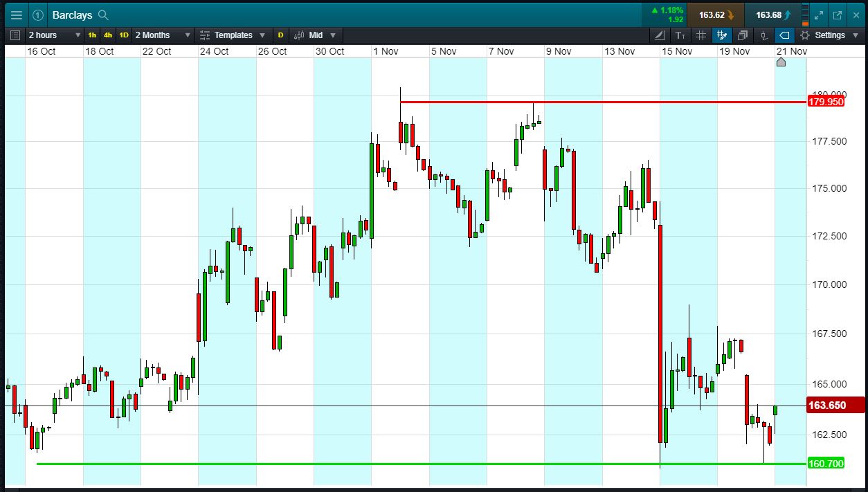The height and width of the screenshot is (492, 868).
Task: Toggle the highlighted drawing mode grid tool
Action: pyautogui.click(x=722, y=35)
